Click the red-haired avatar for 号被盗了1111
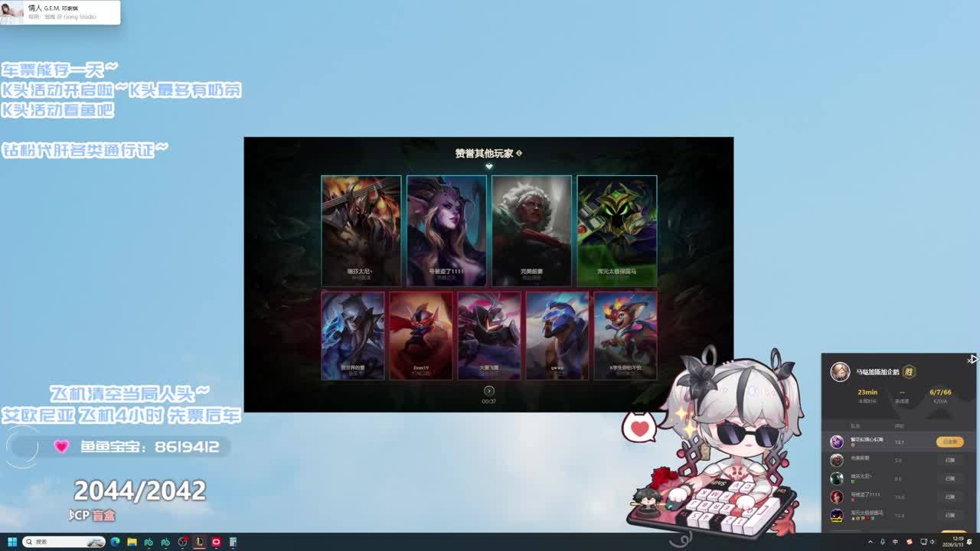The height and width of the screenshot is (551, 980). (x=837, y=497)
